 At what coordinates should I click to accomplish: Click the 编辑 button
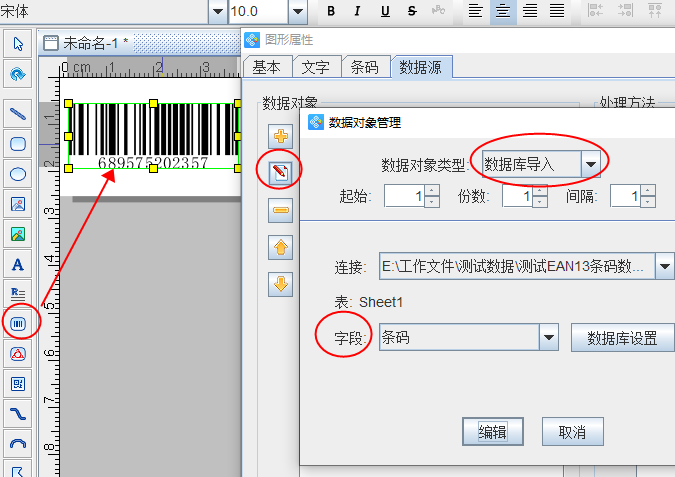(x=492, y=432)
